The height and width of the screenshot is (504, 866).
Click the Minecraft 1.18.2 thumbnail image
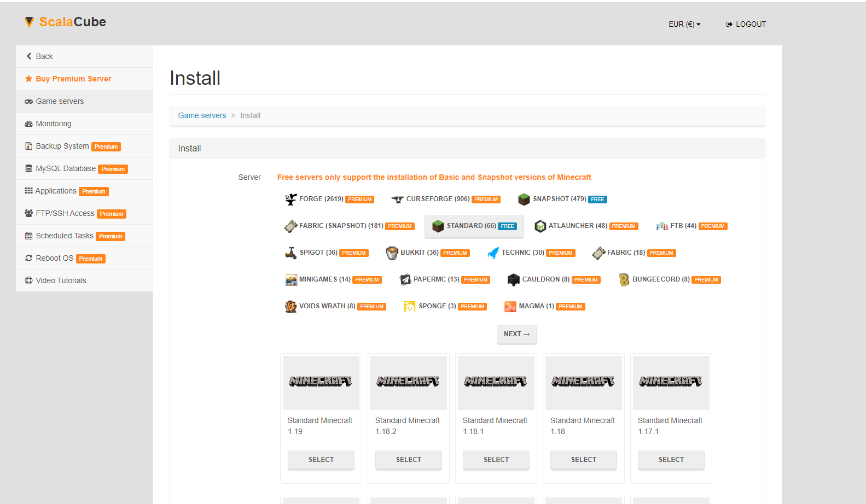(x=409, y=383)
